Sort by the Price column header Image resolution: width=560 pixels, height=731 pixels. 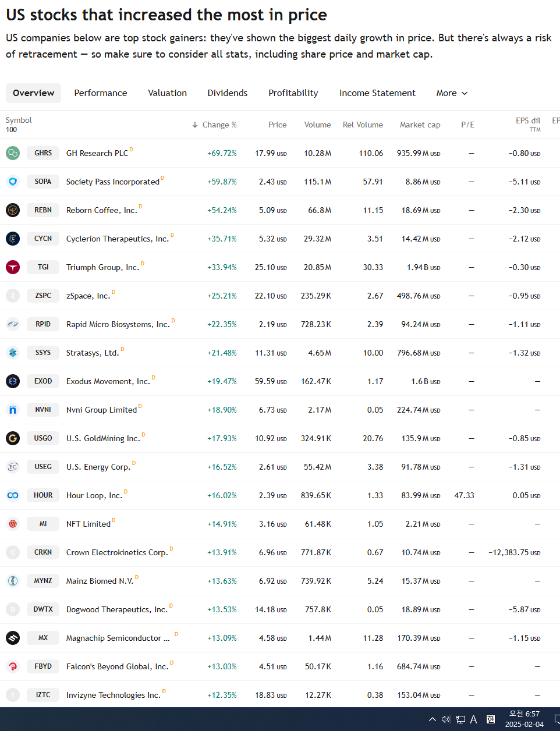tap(278, 125)
